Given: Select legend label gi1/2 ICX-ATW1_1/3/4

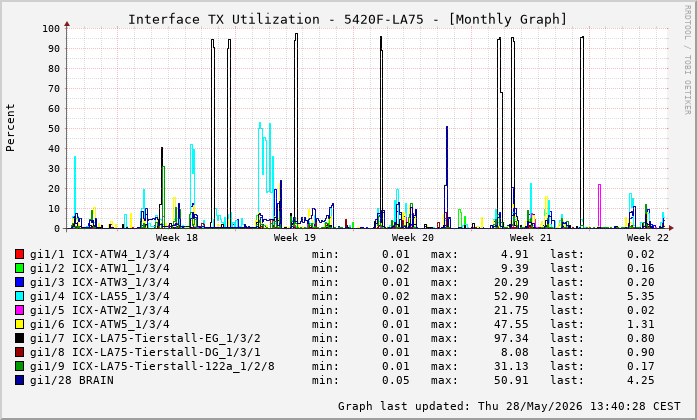Looking at the screenshot, I should (x=100, y=268).
